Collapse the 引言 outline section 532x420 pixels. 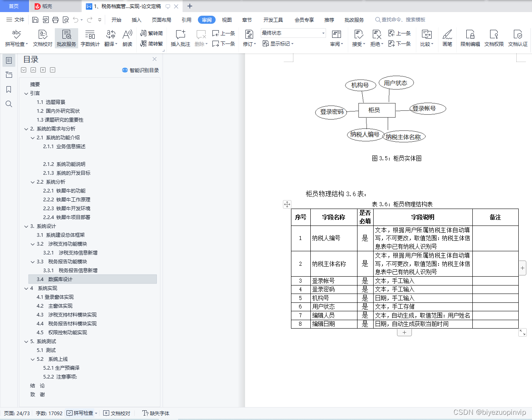click(26, 93)
